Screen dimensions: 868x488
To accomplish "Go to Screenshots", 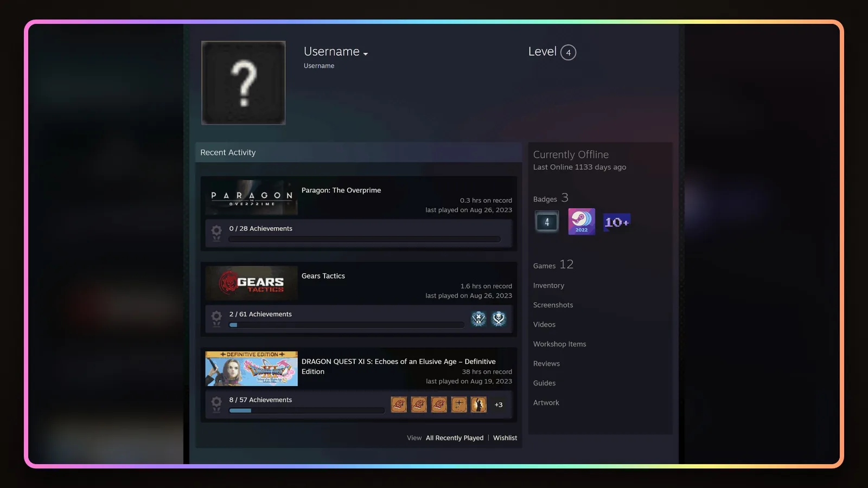I will click(553, 305).
